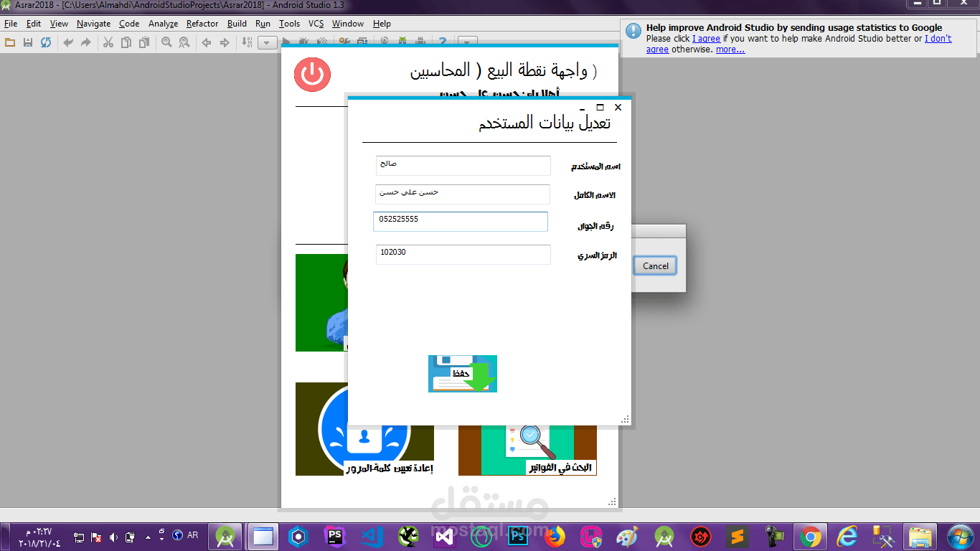Close the تعديل بيانات المستخدم dialog
The width and height of the screenshot is (980, 551).
618,107
